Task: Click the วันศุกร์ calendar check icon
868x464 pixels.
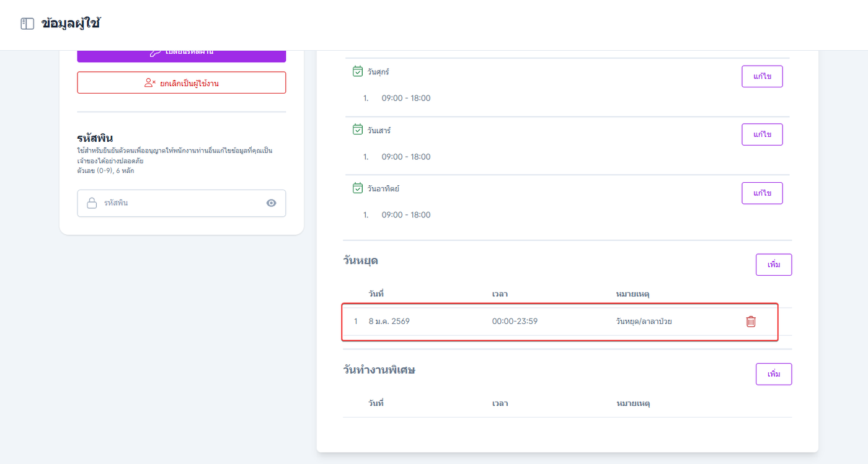Action: [x=358, y=71]
